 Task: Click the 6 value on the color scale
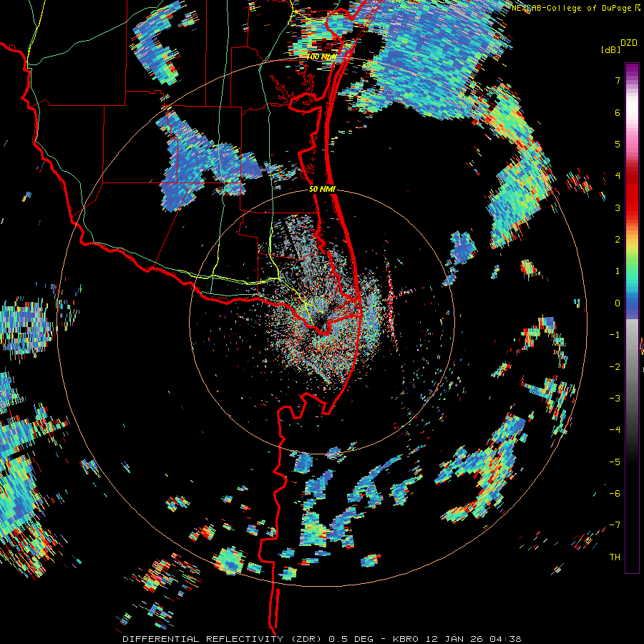click(x=618, y=112)
